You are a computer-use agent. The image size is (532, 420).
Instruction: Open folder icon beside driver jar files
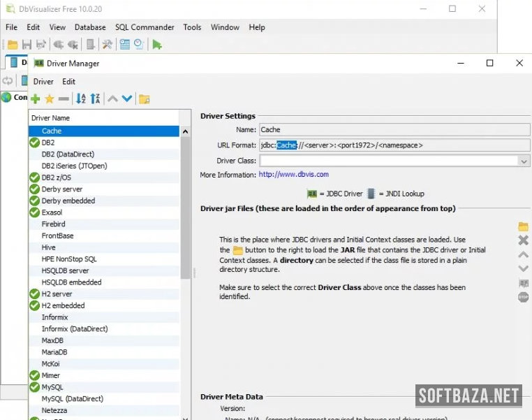[523, 226]
